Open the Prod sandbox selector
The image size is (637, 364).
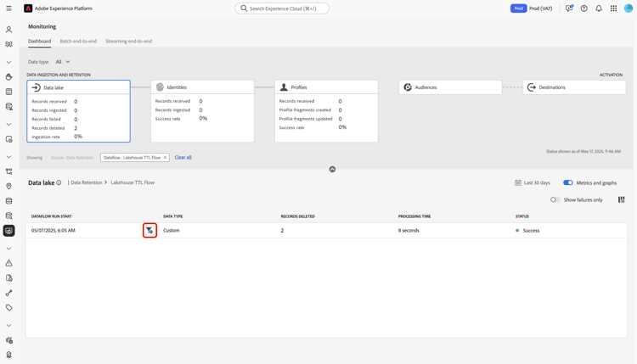pyautogui.click(x=532, y=8)
